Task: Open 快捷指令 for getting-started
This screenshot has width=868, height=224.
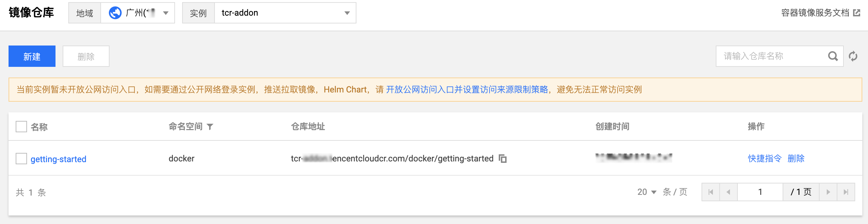Action: click(765, 159)
